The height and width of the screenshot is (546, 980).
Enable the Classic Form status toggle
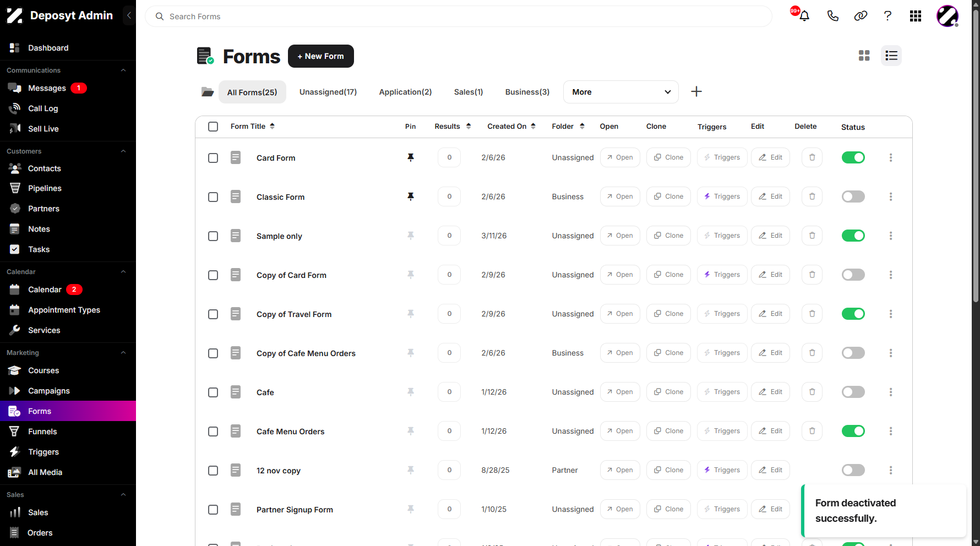(x=853, y=196)
